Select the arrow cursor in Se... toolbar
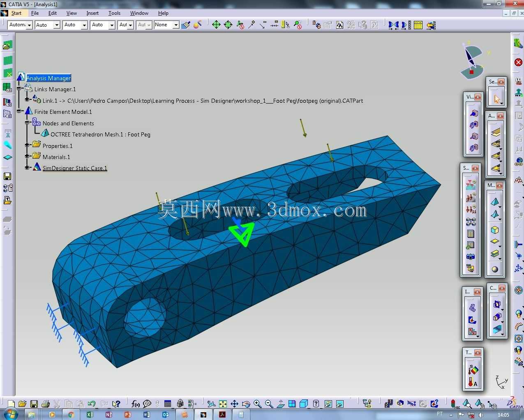This screenshot has height=420, width=524. tap(496, 99)
